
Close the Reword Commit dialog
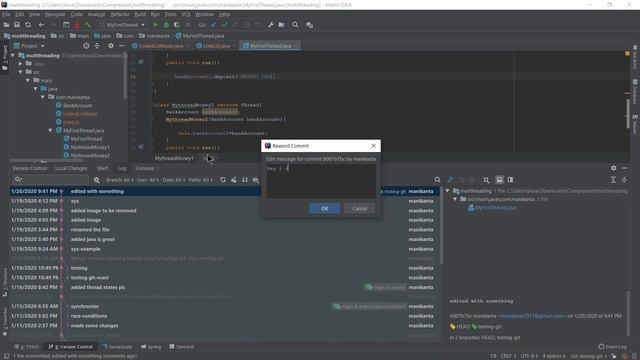[x=373, y=146]
